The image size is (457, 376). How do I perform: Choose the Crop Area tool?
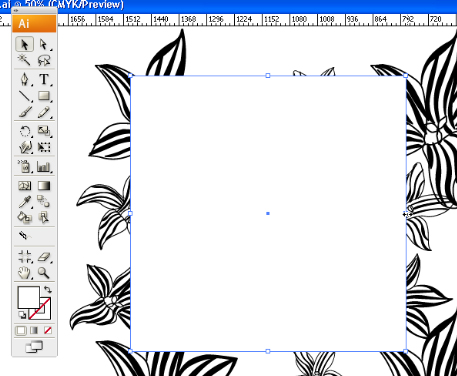point(24,257)
